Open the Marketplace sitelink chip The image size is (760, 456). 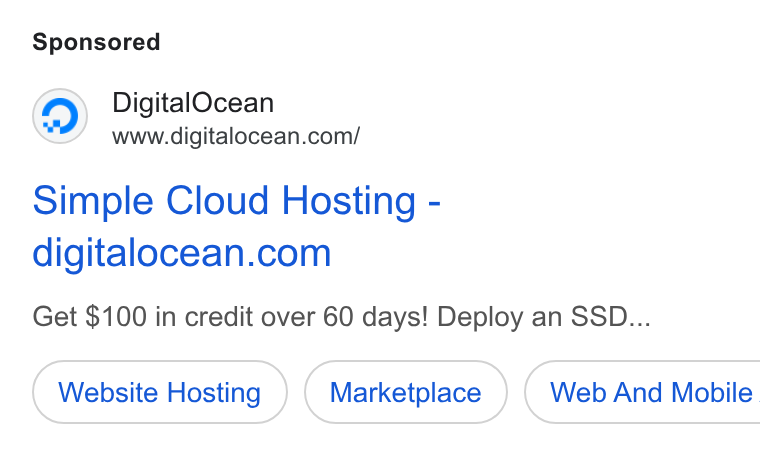click(406, 392)
